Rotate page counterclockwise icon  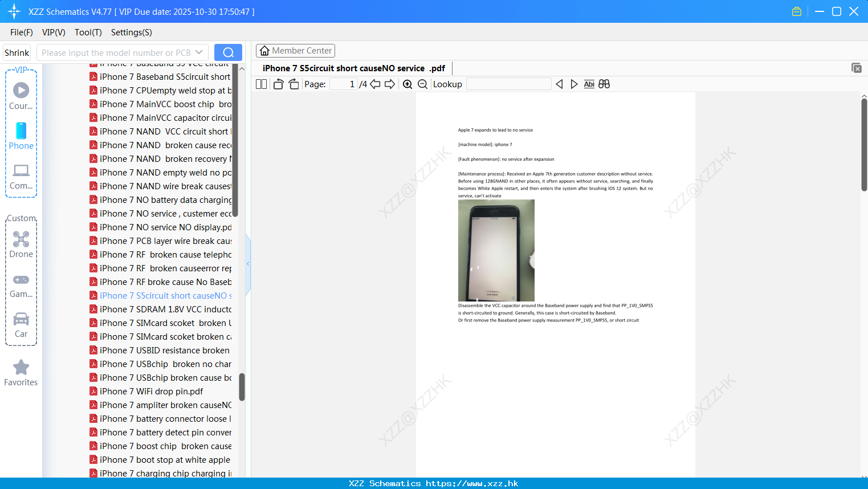(x=278, y=84)
